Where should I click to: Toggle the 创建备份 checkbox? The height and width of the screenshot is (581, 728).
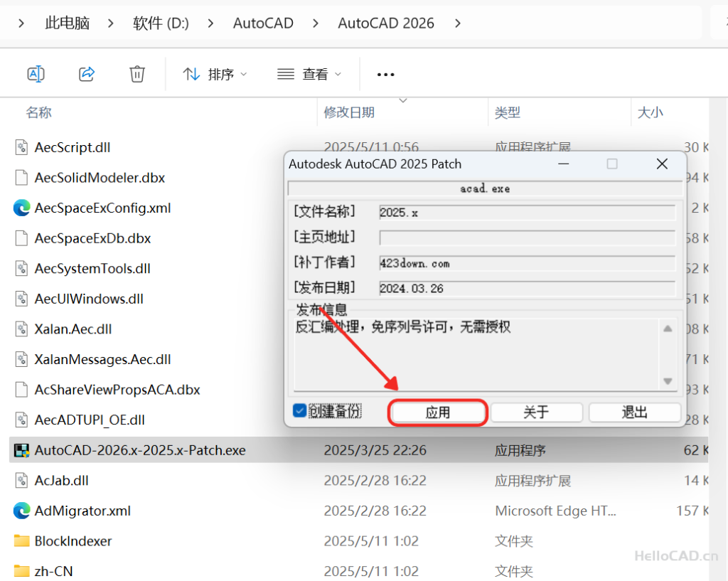(x=300, y=411)
